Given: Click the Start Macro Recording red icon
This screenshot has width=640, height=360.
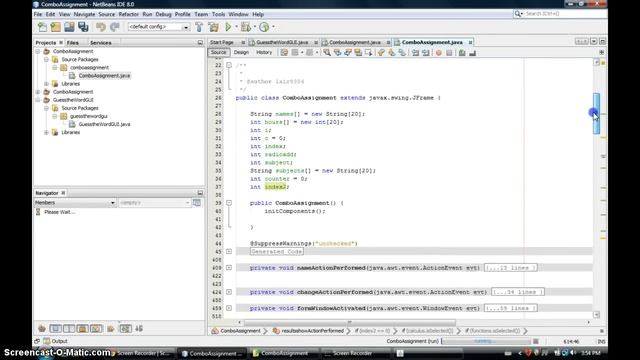Looking at the screenshot, I should [x=439, y=53].
